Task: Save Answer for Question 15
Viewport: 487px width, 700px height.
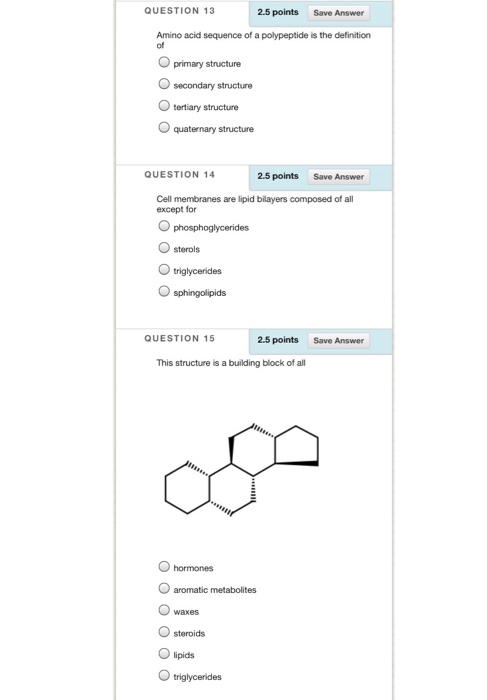Action: tap(338, 341)
